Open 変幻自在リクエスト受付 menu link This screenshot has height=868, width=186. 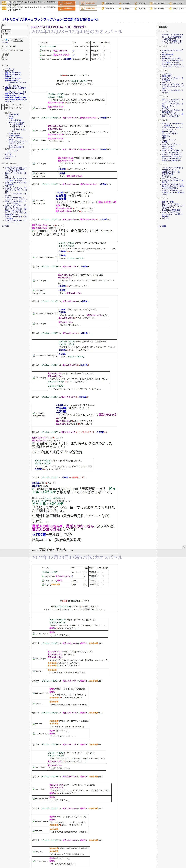click(x=17, y=92)
